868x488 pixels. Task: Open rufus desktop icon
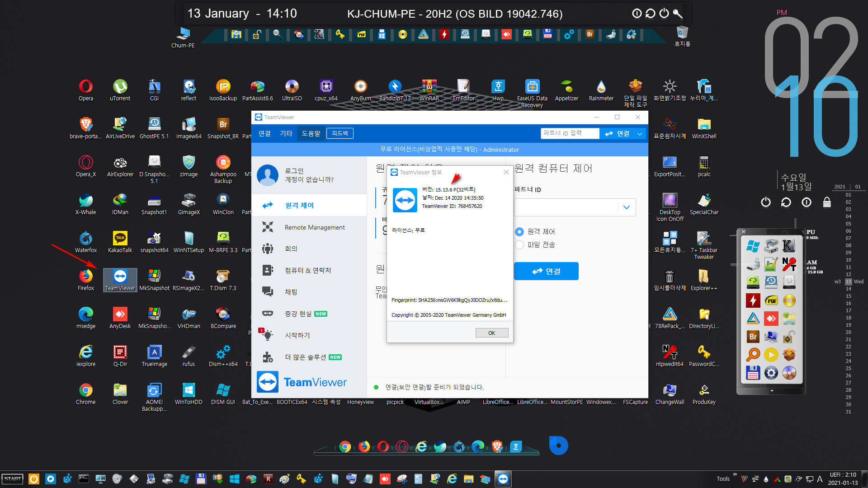(x=189, y=355)
